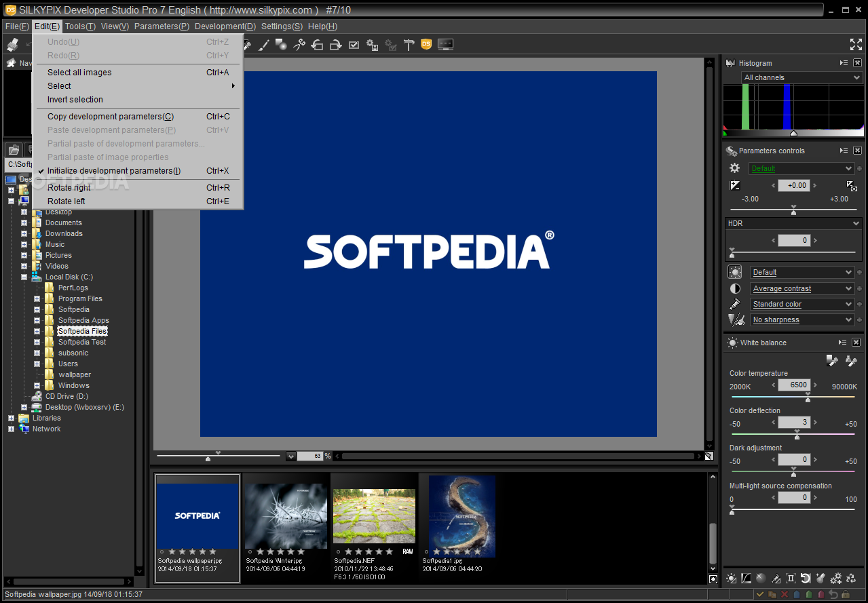Choose Invert selection menu entry

[138, 100]
